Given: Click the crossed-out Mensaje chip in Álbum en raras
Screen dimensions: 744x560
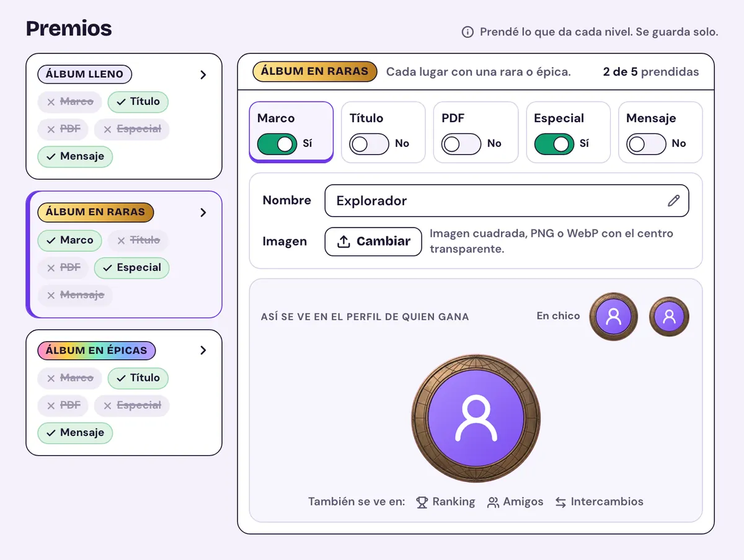Looking at the screenshot, I should [x=75, y=295].
